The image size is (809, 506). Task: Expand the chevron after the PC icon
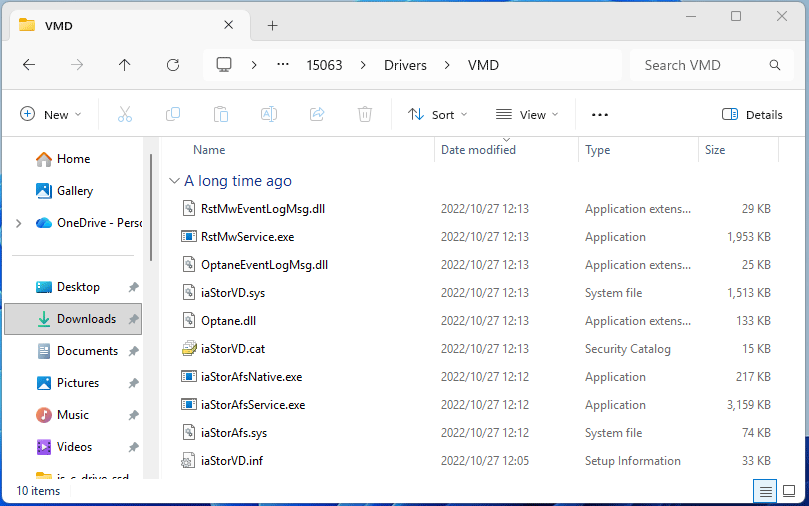pyautogui.click(x=254, y=65)
